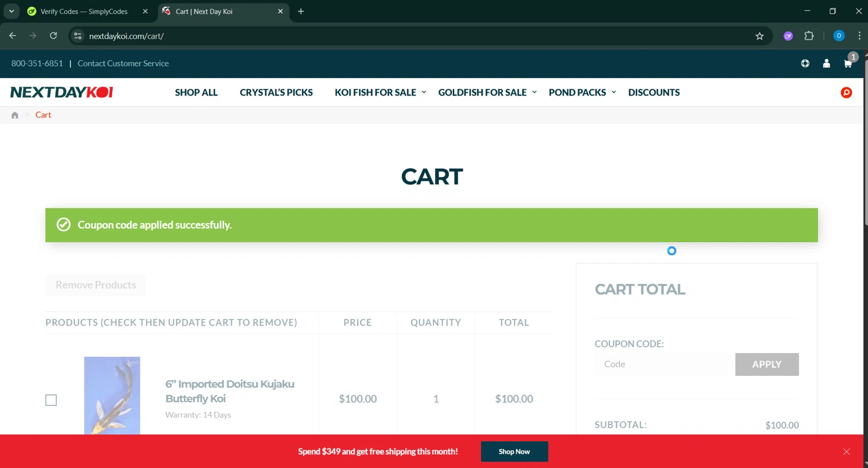Expand the GOLDFISH FOR SALE chevron
The width and height of the screenshot is (868, 468).
(534, 92)
